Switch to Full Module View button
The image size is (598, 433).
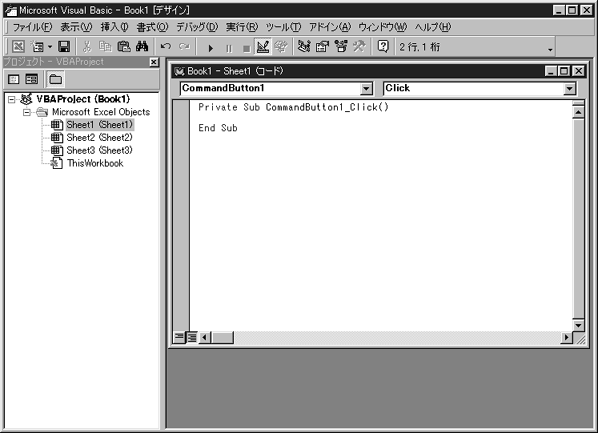[191, 337]
